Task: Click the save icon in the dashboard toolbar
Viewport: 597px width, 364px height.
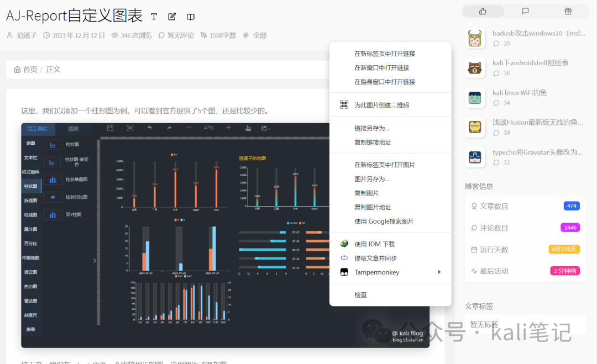Action: tap(109, 128)
